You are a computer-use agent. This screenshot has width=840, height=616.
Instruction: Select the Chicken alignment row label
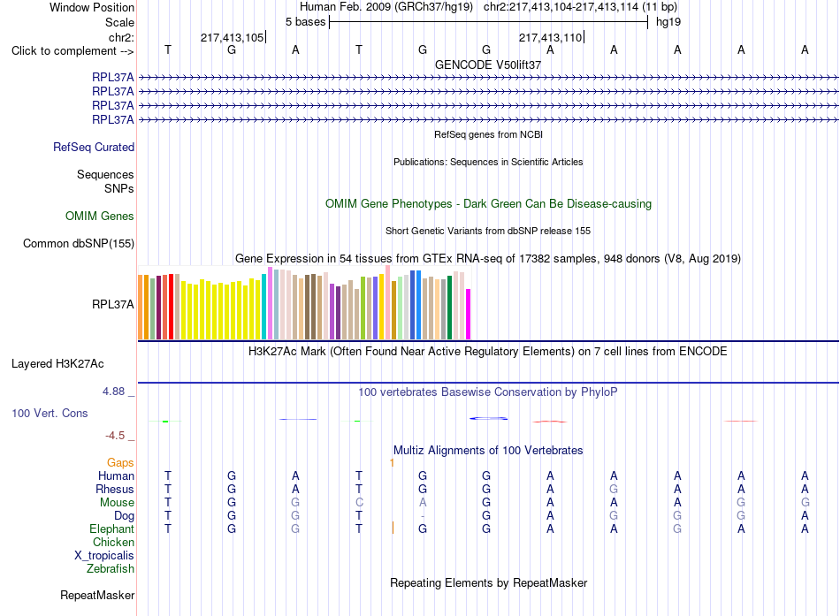tap(113, 542)
